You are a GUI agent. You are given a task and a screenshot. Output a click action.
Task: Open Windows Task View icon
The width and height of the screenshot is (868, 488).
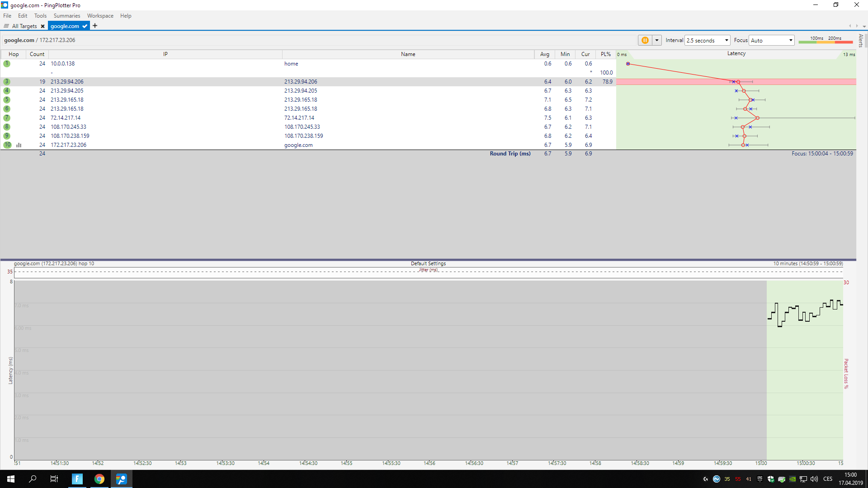[54, 479]
